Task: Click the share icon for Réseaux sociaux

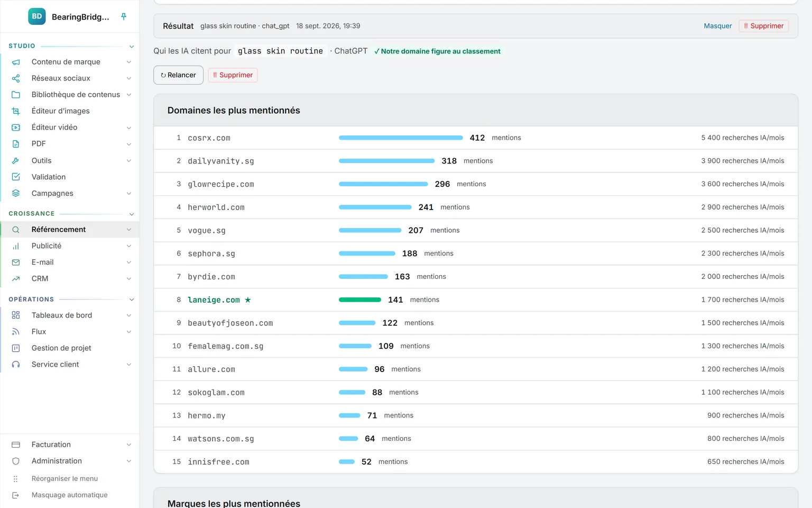Action: click(x=16, y=78)
